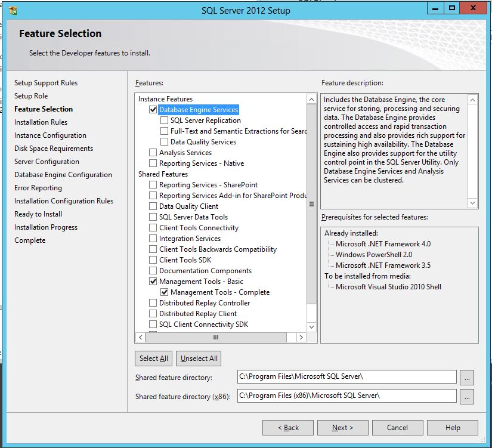Enable the Integration Services checkbox

click(153, 239)
